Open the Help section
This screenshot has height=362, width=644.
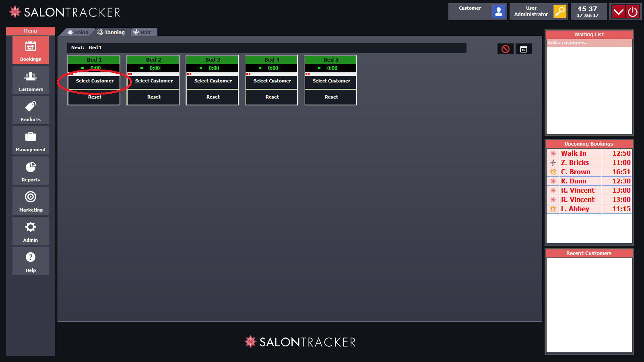[x=30, y=261]
